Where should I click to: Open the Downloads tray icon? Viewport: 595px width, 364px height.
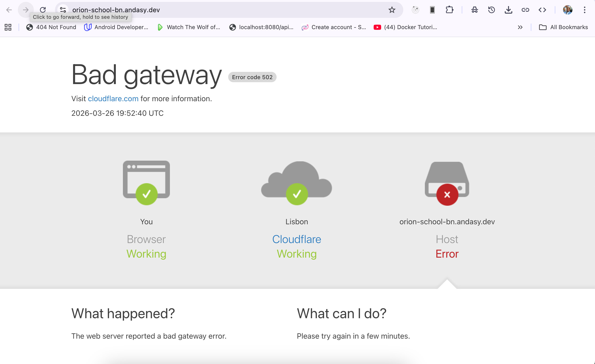click(x=508, y=10)
